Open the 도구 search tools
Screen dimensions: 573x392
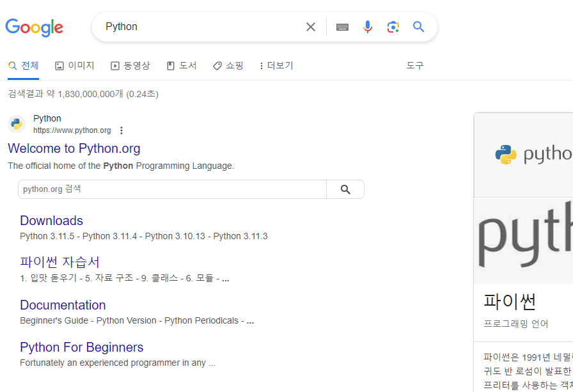pos(415,66)
